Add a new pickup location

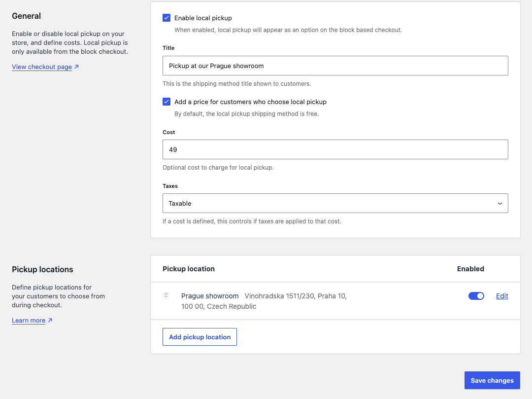[x=199, y=337]
